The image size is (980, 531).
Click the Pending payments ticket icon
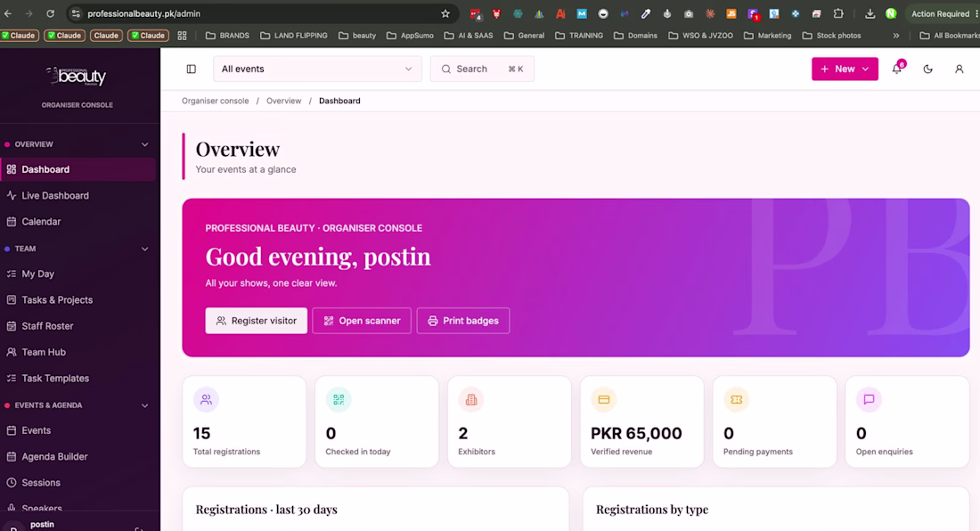tap(736, 400)
